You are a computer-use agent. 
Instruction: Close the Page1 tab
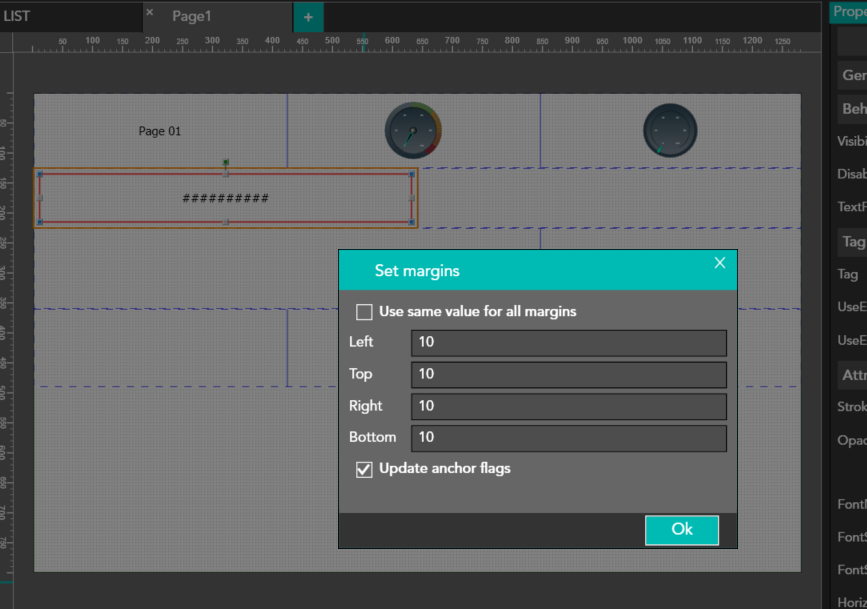pyautogui.click(x=150, y=12)
